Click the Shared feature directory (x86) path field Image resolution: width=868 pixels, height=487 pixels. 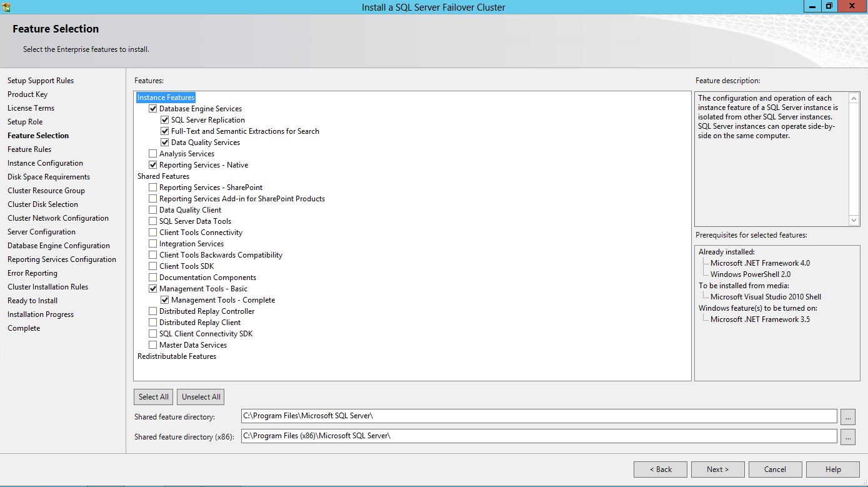click(539, 436)
